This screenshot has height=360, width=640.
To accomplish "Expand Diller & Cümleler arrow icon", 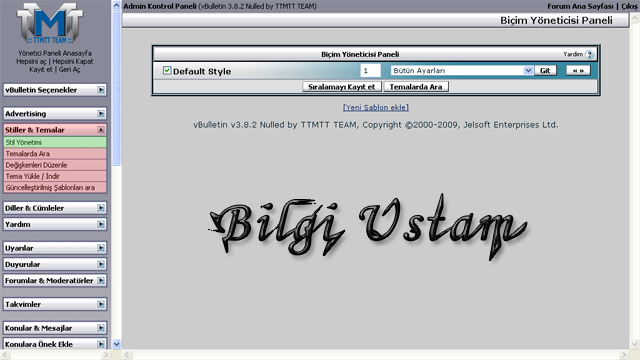I will 101,208.
